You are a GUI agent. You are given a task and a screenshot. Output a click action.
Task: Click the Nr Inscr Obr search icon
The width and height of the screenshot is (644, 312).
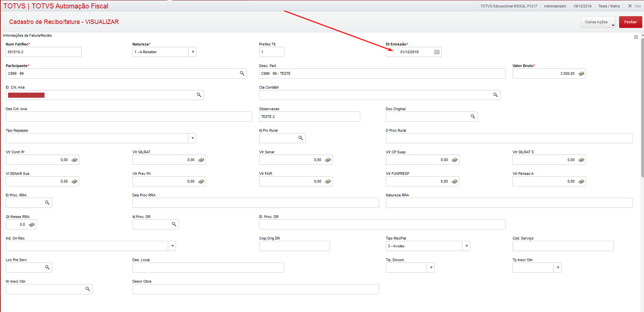coord(88,289)
